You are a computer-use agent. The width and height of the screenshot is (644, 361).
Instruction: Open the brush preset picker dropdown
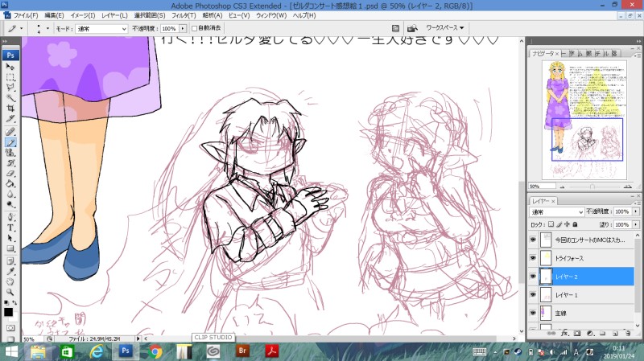pos(47,28)
